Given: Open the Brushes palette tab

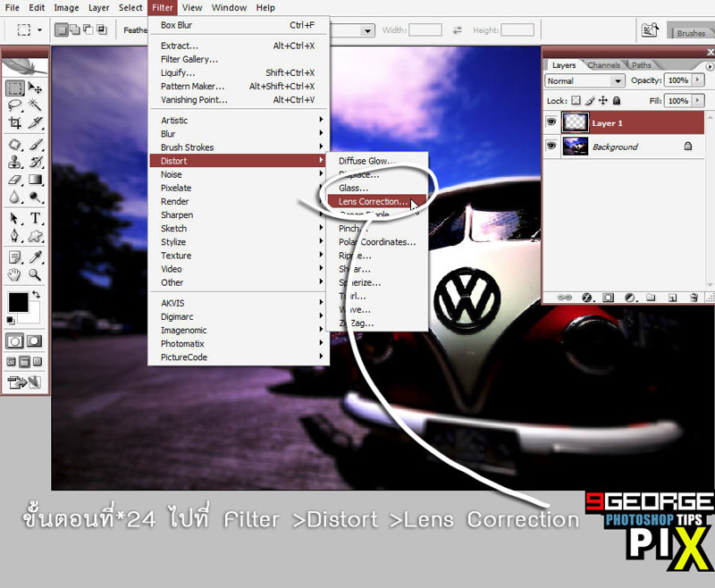Looking at the screenshot, I should coord(690,33).
